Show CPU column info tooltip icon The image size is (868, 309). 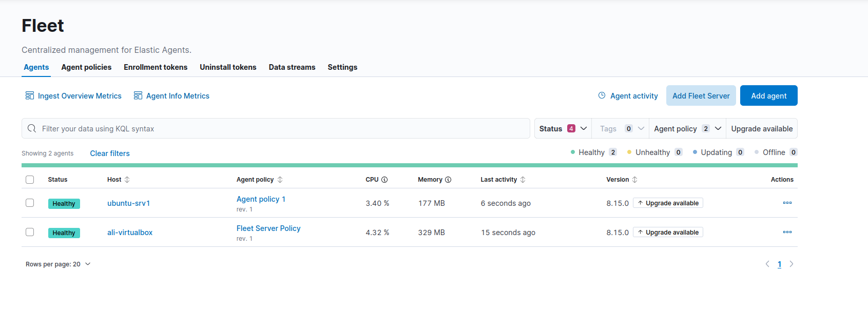[x=384, y=180]
